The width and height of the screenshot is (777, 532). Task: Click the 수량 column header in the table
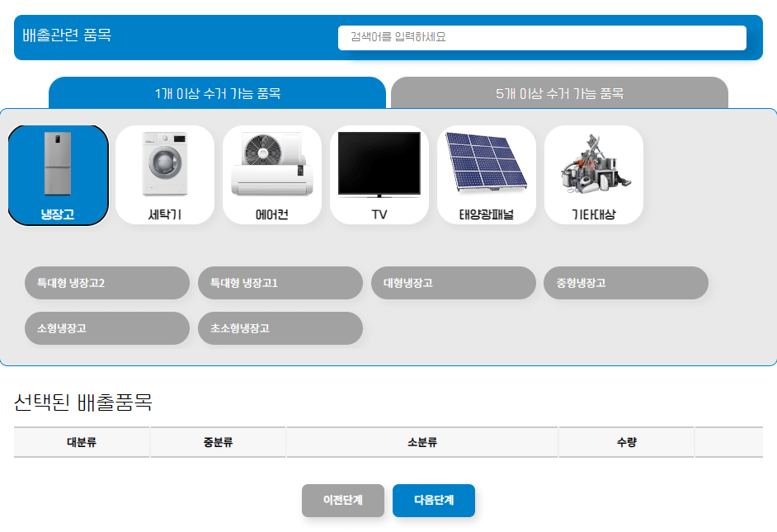click(x=627, y=442)
